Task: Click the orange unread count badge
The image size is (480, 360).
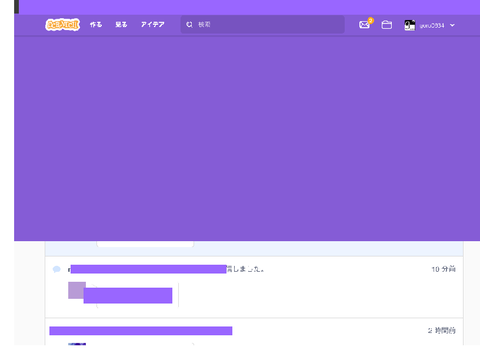Action: (371, 20)
